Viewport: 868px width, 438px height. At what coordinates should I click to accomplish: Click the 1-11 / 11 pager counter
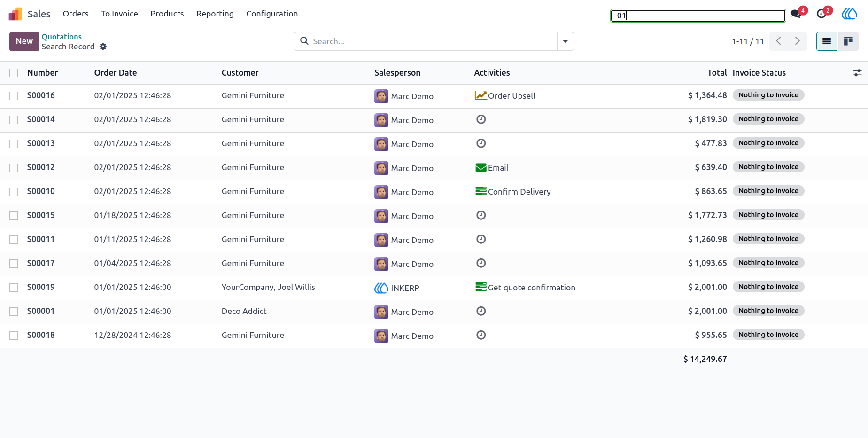[x=748, y=41]
